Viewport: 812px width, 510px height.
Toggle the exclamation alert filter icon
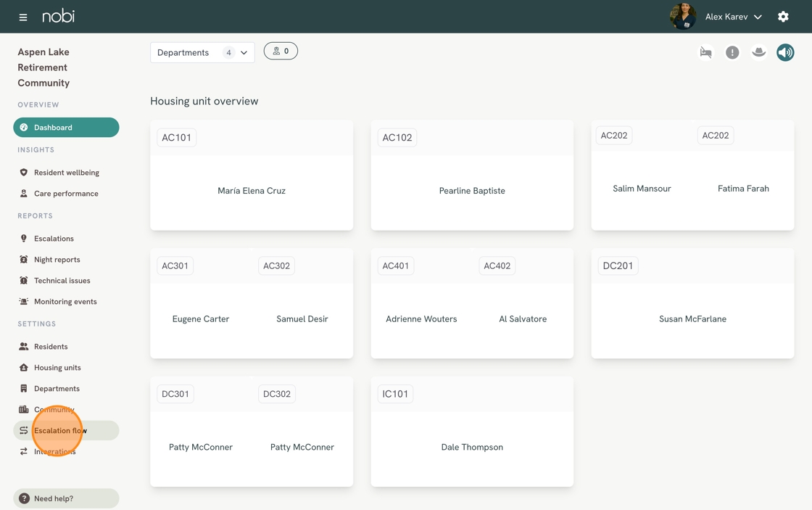[732, 52]
